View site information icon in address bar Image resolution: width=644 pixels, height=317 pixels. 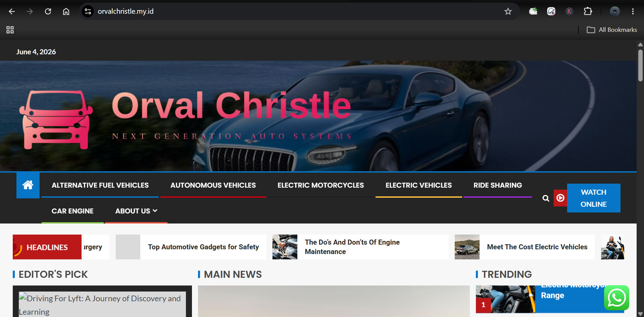point(88,11)
